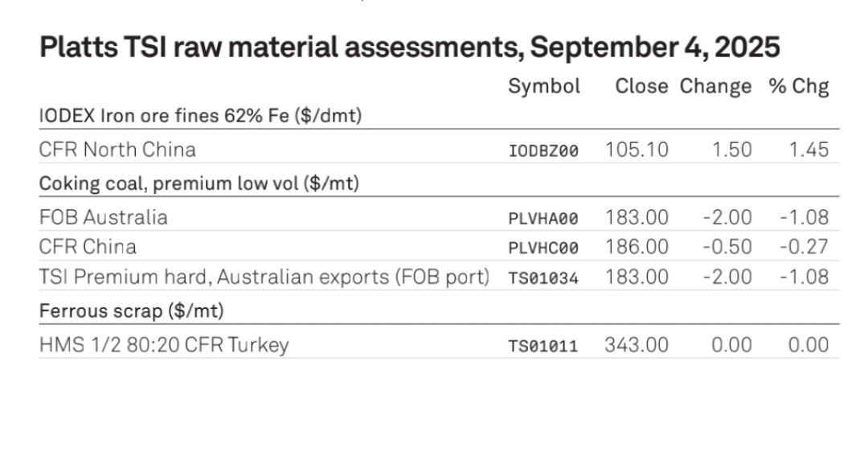Click the Ferrous scrap section heading

pyautogui.click(x=132, y=310)
